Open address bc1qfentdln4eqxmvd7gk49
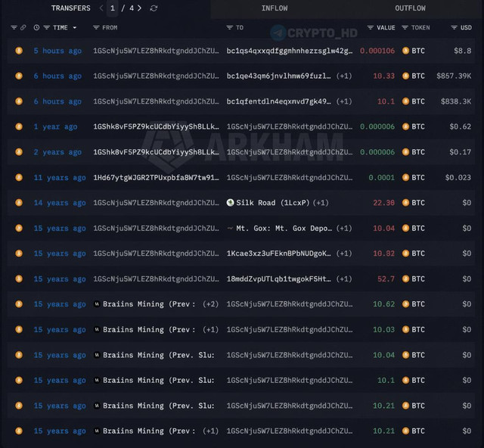 [x=278, y=101]
